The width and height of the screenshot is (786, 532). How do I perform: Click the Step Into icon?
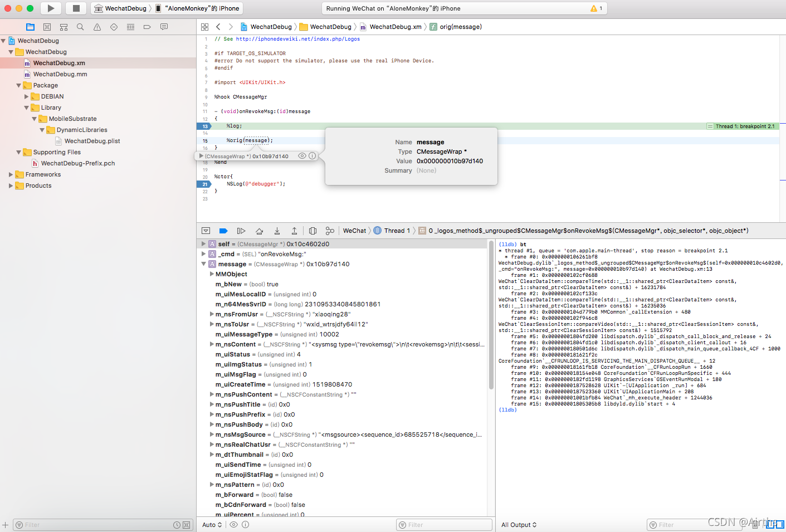277,231
